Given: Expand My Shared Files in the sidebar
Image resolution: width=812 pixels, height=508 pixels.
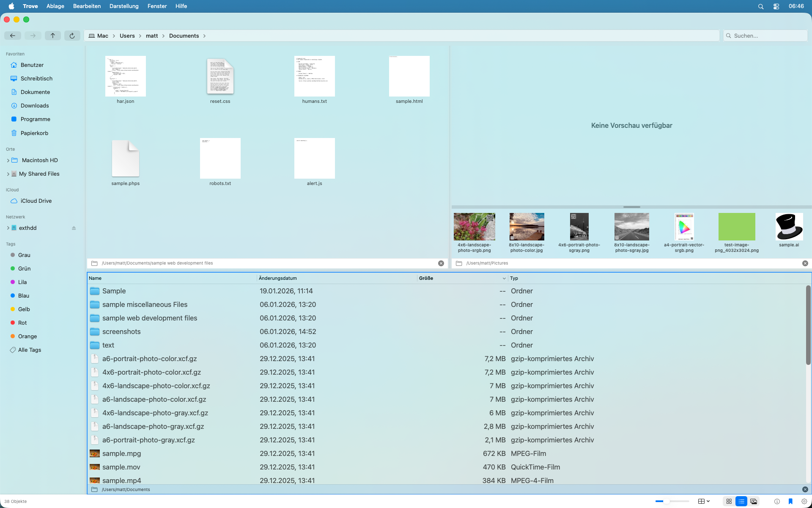Looking at the screenshot, I should coord(8,174).
